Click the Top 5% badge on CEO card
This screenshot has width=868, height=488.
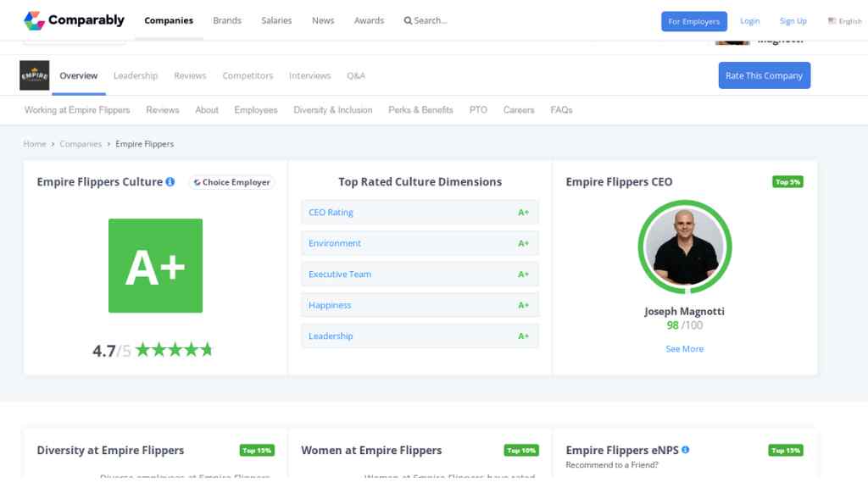pyautogui.click(x=787, y=181)
